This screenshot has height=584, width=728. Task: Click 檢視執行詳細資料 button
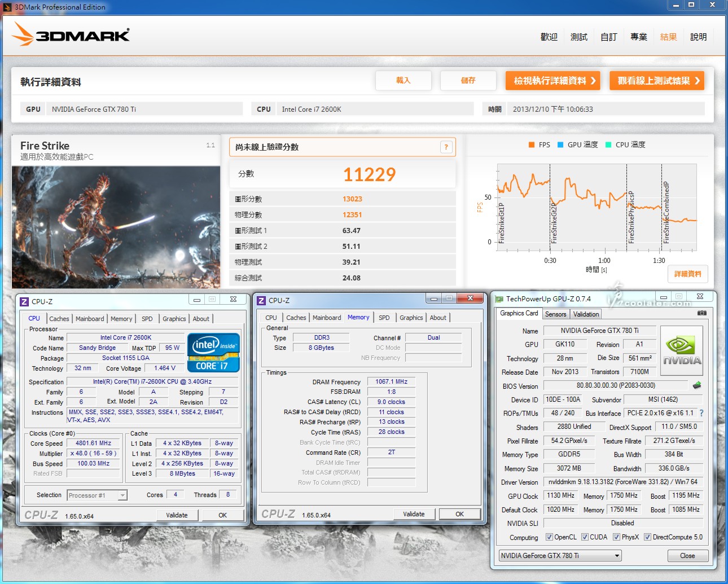pyautogui.click(x=552, y=81)
